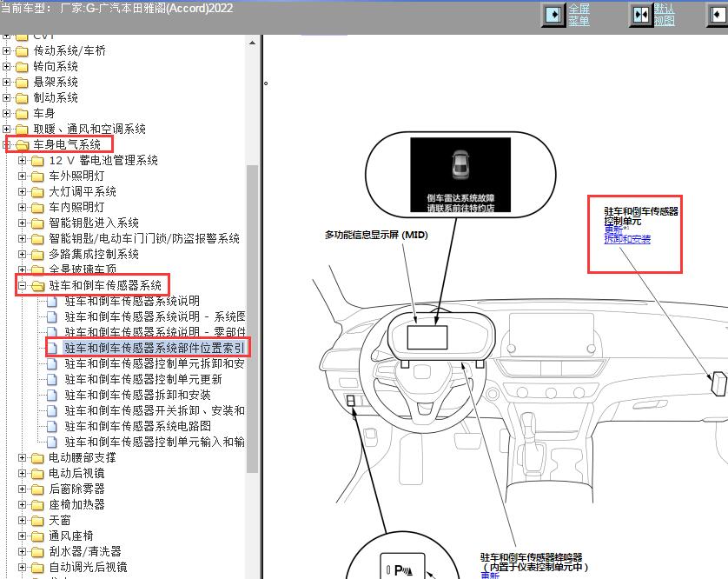
Task: Click document icon for 驻车和倒车传感器拆卸和安装
Action: [x=52, y=396]
